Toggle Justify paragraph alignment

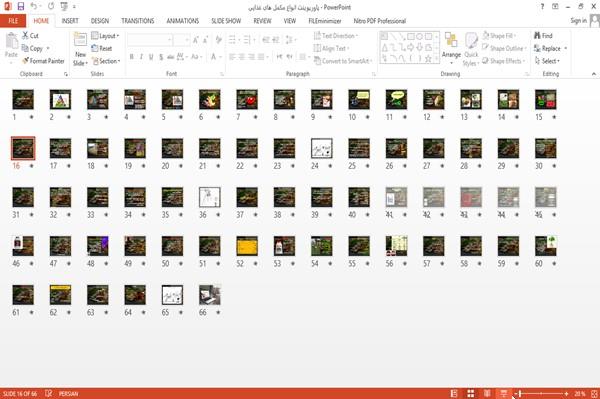(261, 57)
